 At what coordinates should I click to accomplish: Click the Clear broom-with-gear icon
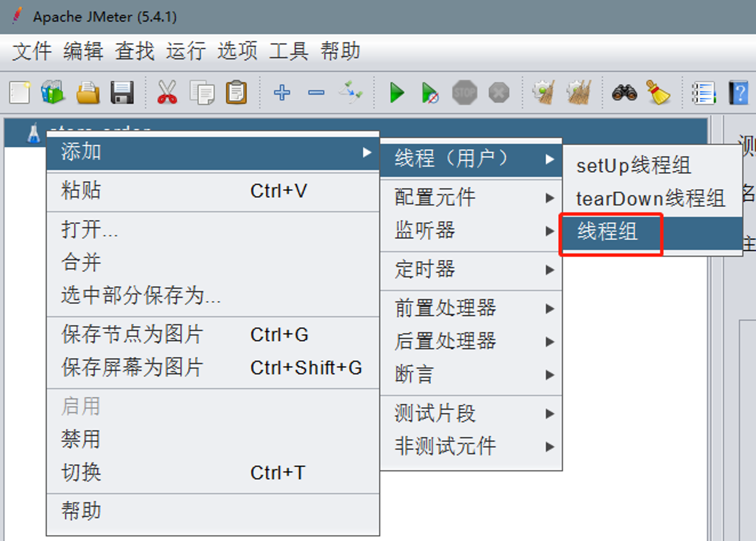pos(544,92)
